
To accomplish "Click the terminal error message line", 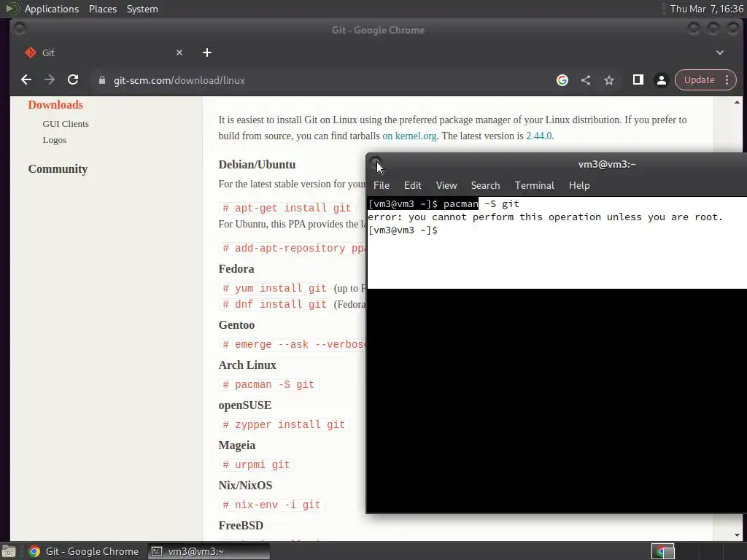I will click(545, 217).
